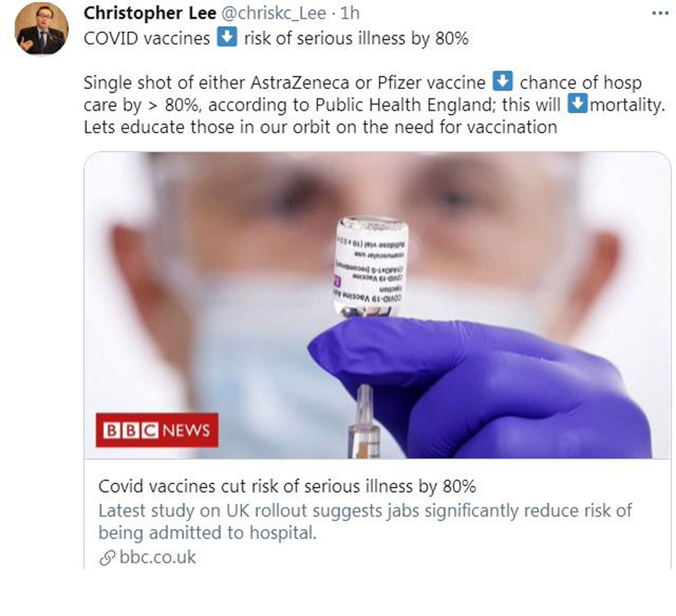Click the article summary 'Latest study on UK rollout'
The height and width of the screenshot is (616, 676).
[x=365, y=521]
